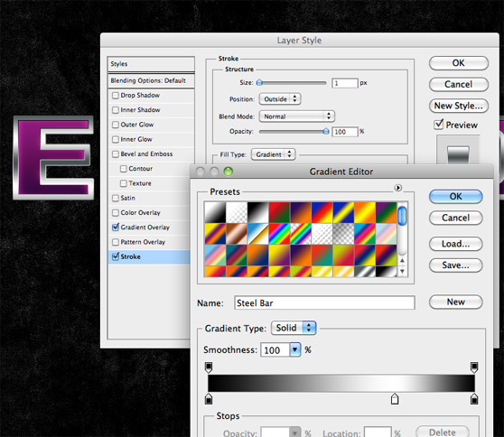Click the Smoothness value field

275,349
